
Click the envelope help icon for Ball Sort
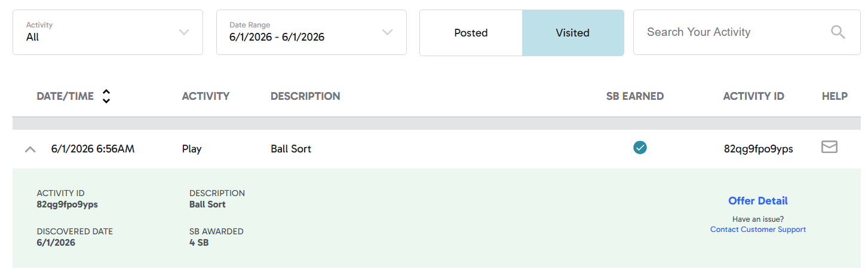[829, 147]
